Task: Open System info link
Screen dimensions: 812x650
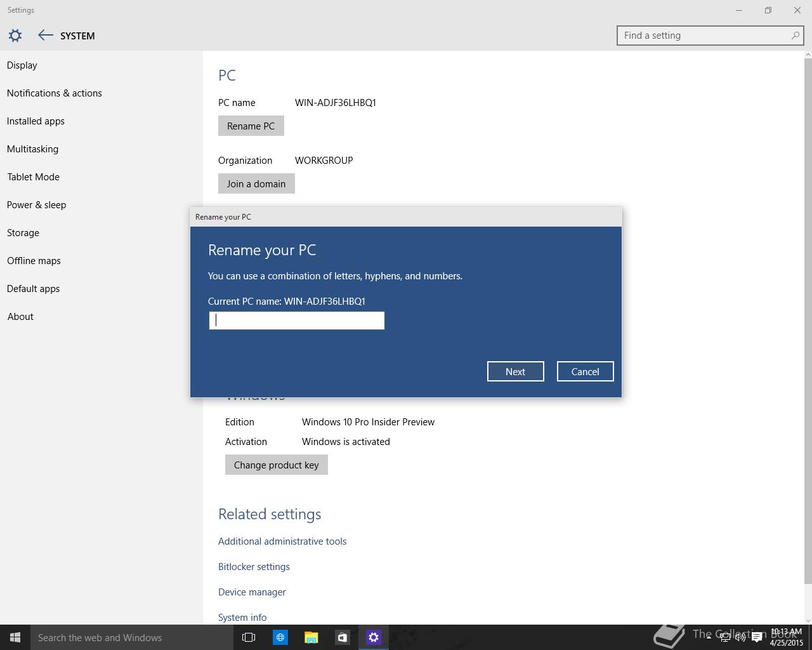Action: click(242, 618)
